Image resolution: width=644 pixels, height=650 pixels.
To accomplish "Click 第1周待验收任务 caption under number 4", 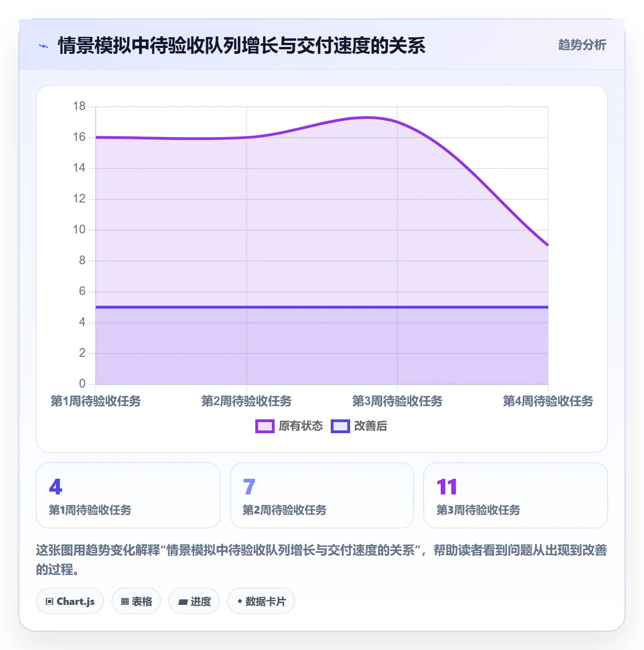I will tap(90, 510).
